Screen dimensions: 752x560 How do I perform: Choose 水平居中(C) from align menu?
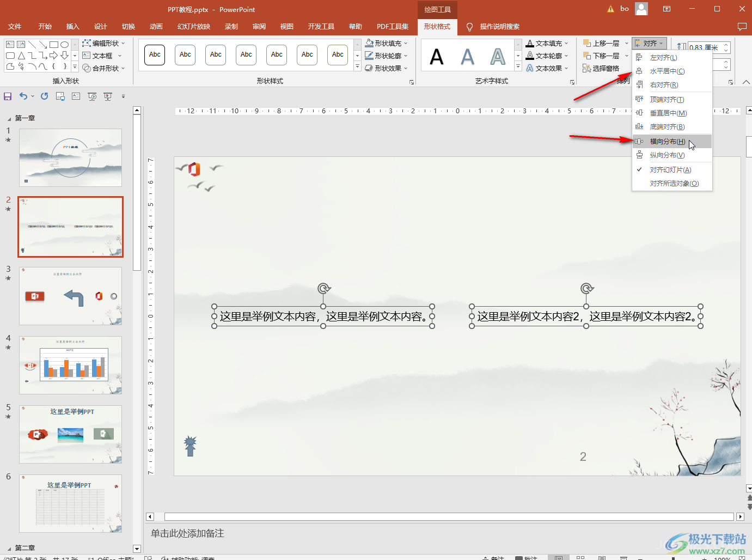coord(672,71)
